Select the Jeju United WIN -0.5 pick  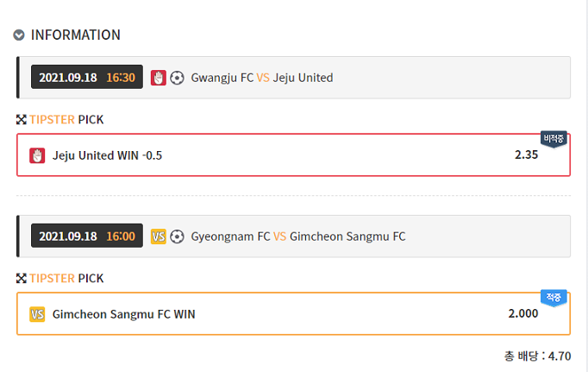pos(108,155)
